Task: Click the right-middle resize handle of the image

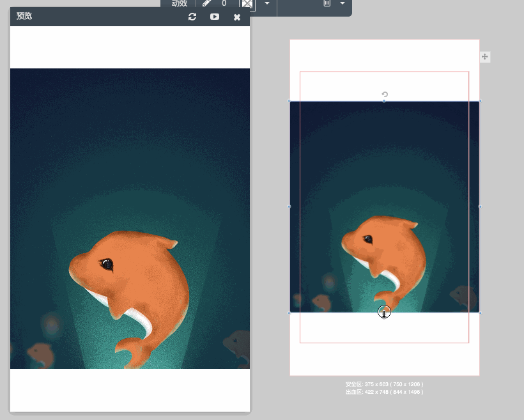Action: (480, 206)
